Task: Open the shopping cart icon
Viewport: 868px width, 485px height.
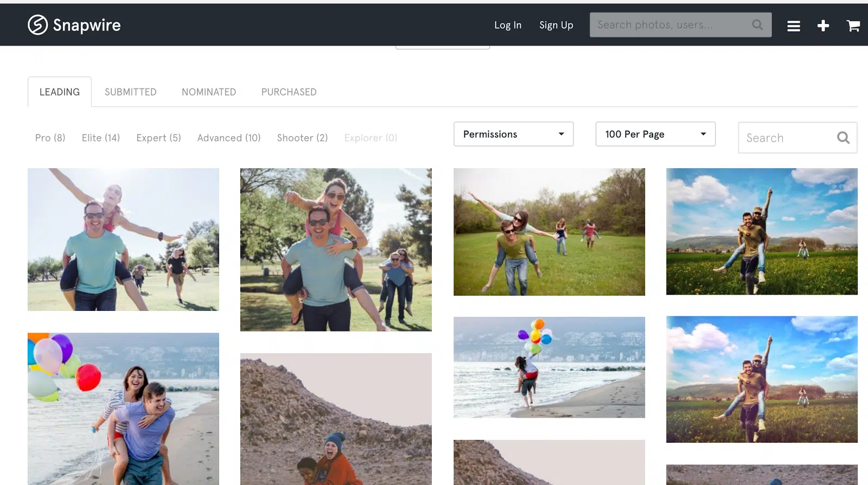Action: [x=853, y=25]
